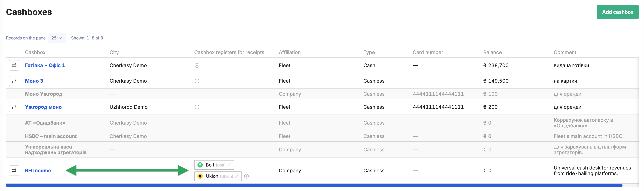
Task: Click HSBC – main account name
Action: [x=51, y=136]
